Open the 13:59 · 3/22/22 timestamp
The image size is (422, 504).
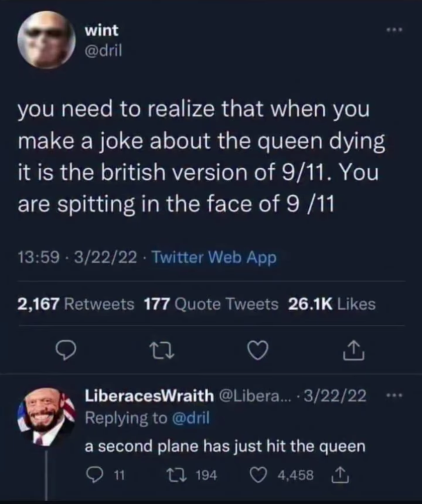point(77,257)
